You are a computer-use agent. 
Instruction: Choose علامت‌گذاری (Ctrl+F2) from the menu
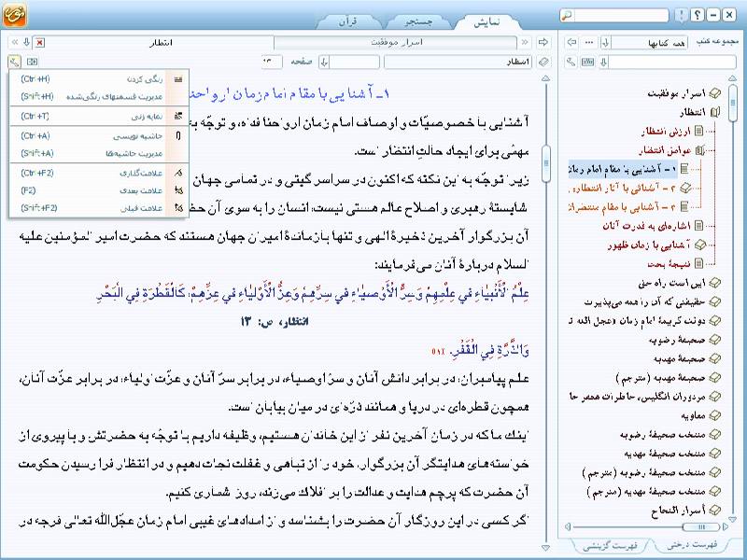(99, 174)
